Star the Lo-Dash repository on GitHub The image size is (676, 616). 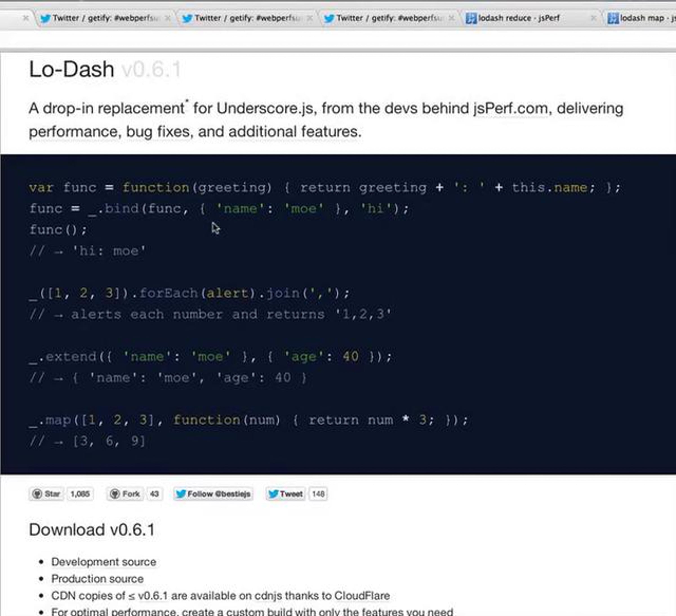click(x=46, y=494)
